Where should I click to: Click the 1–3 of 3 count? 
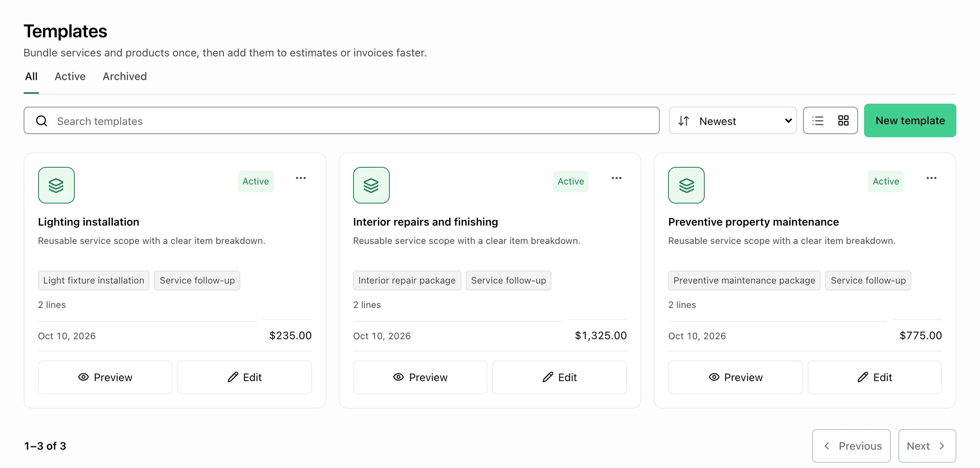[x=45, y=446]
